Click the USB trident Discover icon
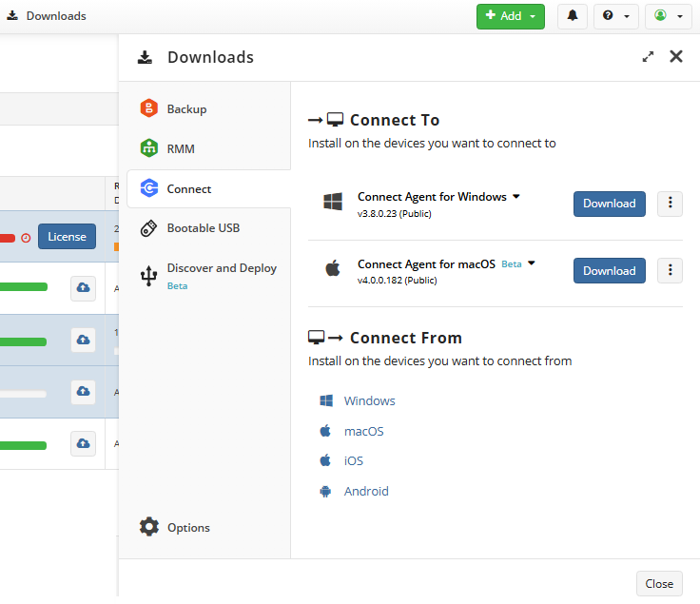The width and height of the screenshot is (700, 604). pos(148,276)
